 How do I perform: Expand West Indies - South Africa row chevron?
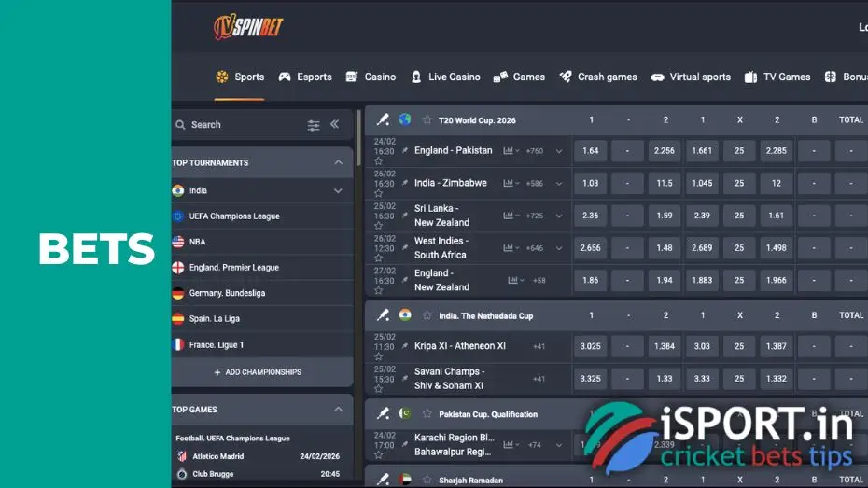coord(559,248)
